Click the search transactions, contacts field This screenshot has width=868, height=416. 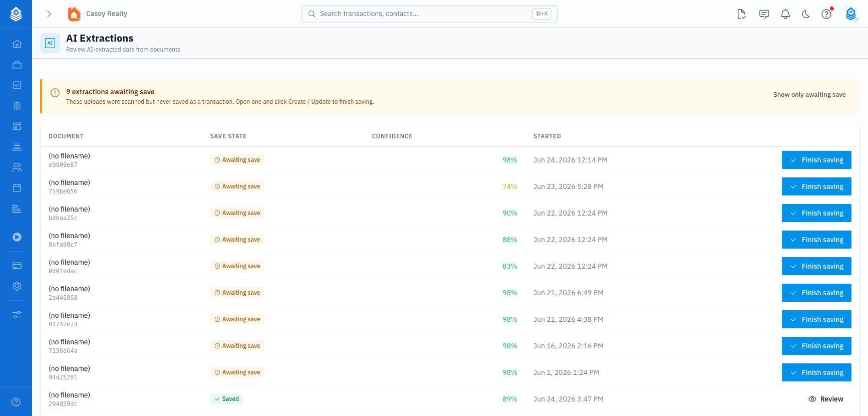(430, 14)
